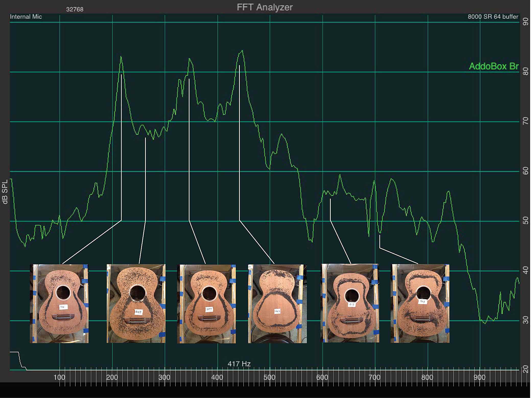The height and width of the screenshot is (398, 532).
Task: Click the '400' frequency axis label
Action: click(217, 378)
